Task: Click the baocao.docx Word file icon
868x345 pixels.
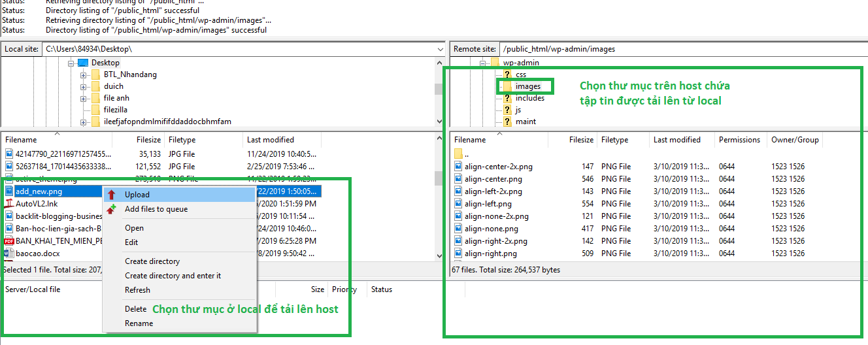Action: click(9, 254)
